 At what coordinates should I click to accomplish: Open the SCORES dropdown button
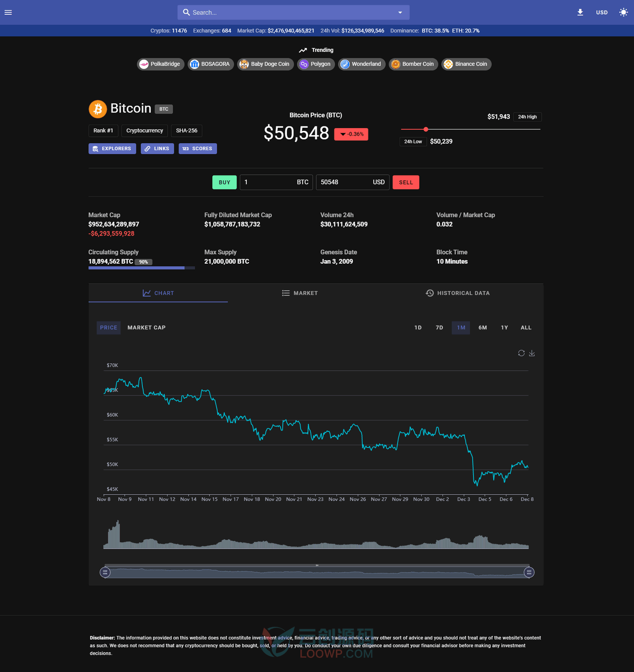[x=198, y=149]
